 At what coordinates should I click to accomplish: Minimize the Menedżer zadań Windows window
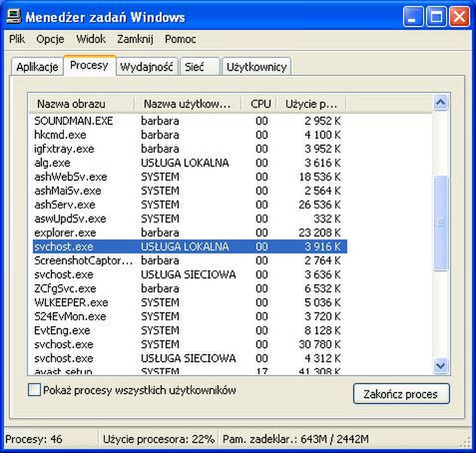click(x=413, y=16)
